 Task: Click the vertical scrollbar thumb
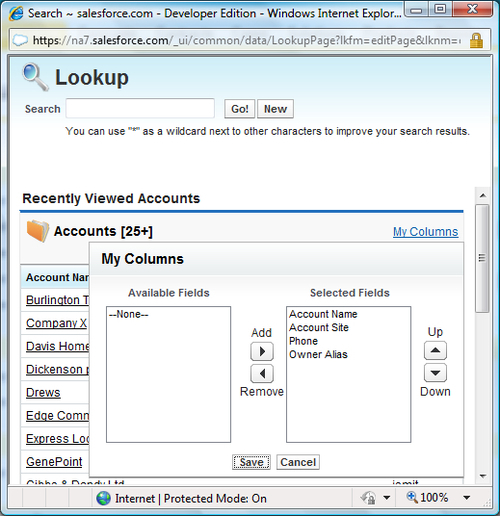tap(482, 258)
